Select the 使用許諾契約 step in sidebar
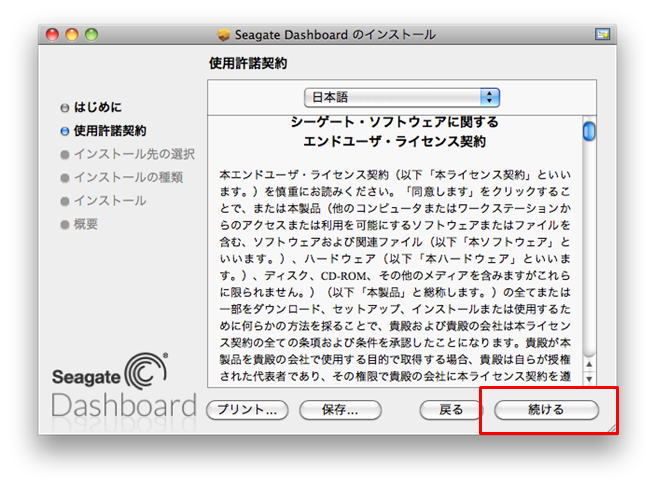The height and width of the screenshot is (487, 655). click(x=103, y=131)
